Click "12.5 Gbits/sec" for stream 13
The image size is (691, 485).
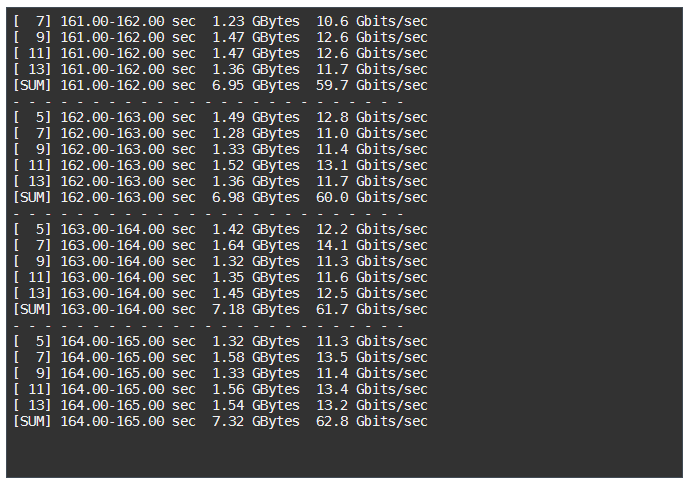click(372, 293)
